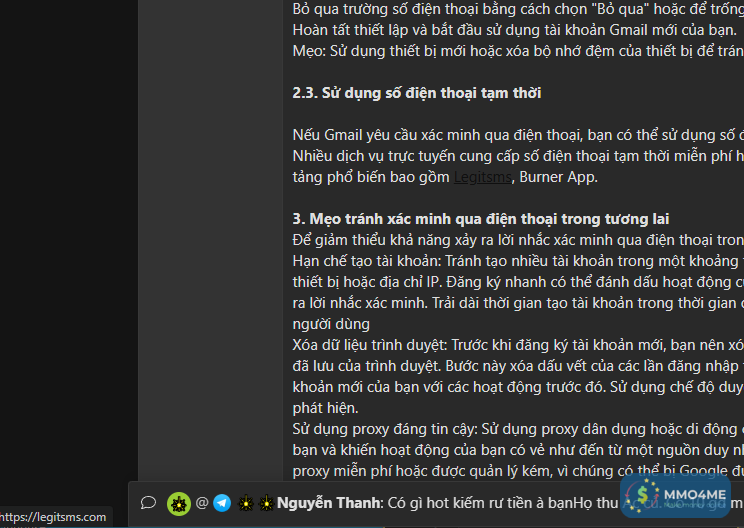
Task: Click the first yellow badge before Nguyễn Thanh
Action: pos(246,503)
